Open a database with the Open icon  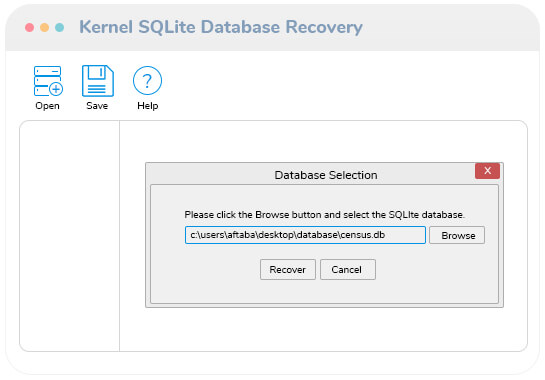48,81
